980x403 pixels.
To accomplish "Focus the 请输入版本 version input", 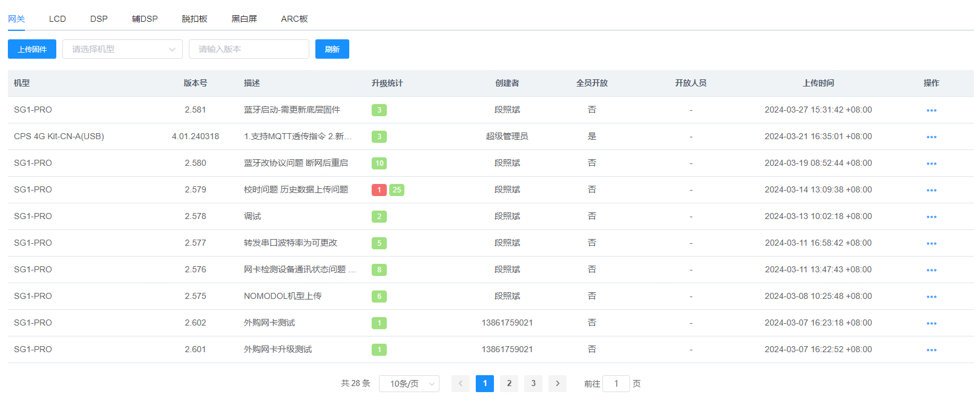I will pos(249,49).
